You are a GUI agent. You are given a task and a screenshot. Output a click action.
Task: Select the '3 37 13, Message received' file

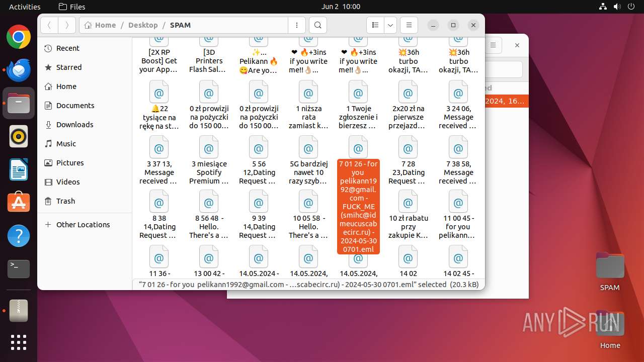pyautogui.click(x=158, y=160)
